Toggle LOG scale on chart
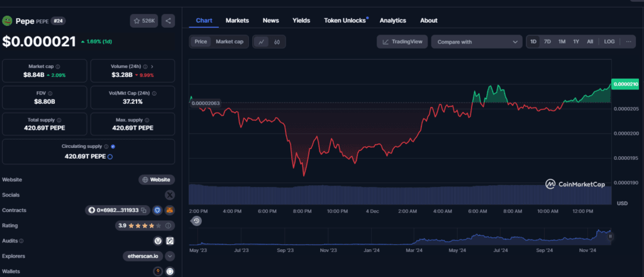644x277 pixels. pos(609,42)
